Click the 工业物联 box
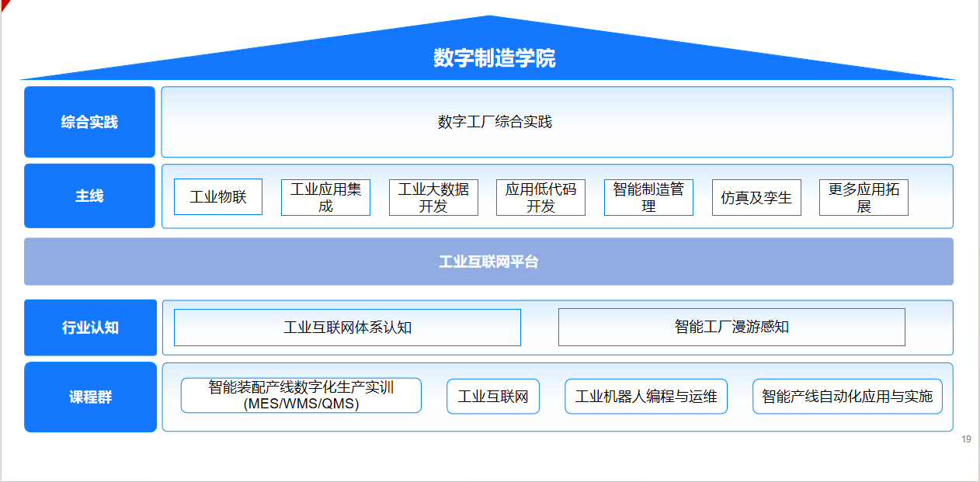The image size is (980, 482). coord(218,197)
